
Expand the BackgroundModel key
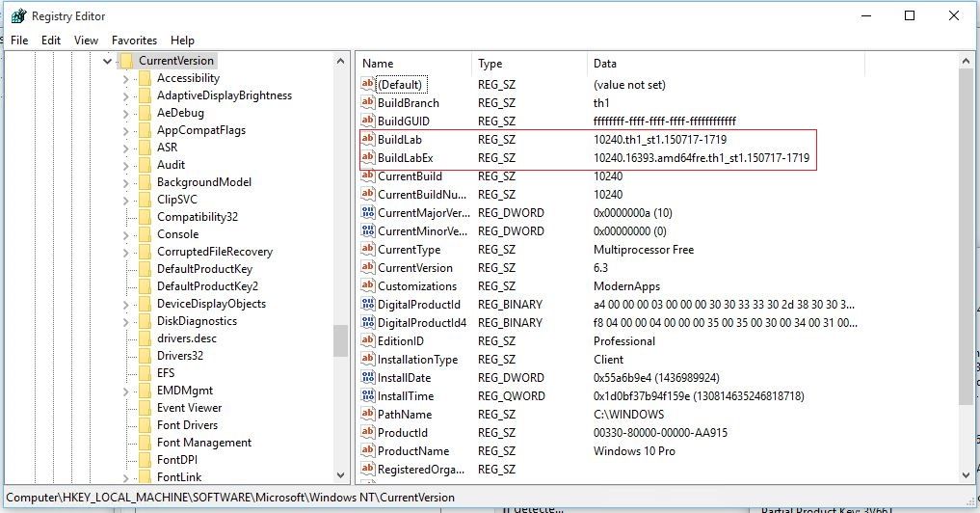[125, 182]
